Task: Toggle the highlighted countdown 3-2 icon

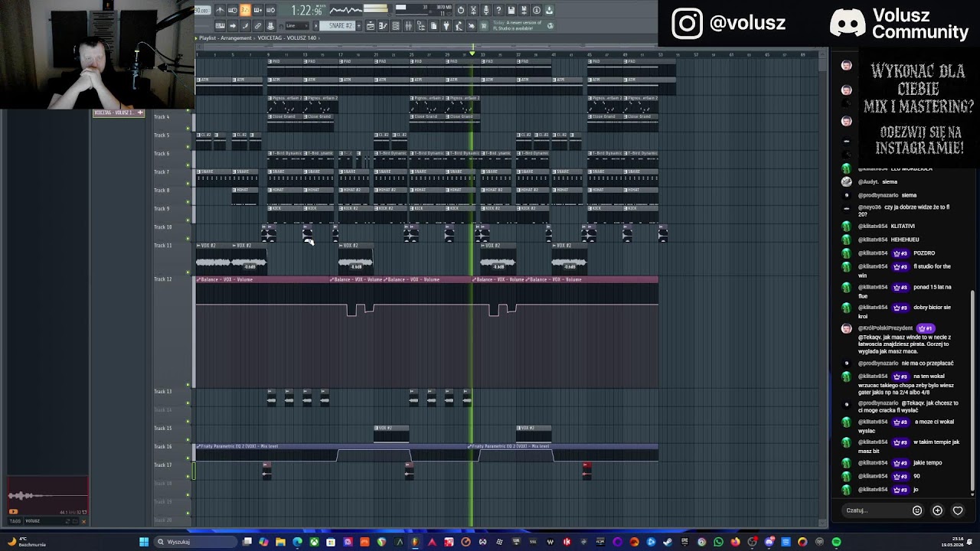Action: (x=245, y=10)
